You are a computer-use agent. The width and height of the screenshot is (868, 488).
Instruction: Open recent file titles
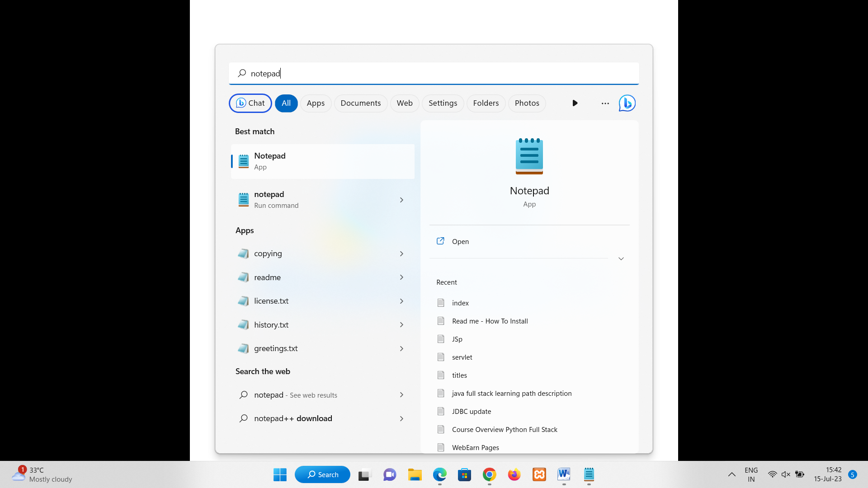(459, 375)
